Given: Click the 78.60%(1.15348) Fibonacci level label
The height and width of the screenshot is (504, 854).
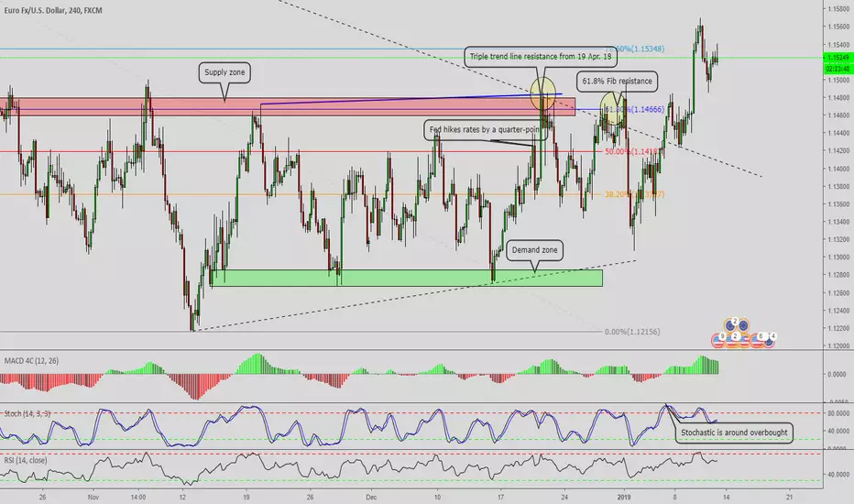Looking at the screenshot, I should 634,49.
